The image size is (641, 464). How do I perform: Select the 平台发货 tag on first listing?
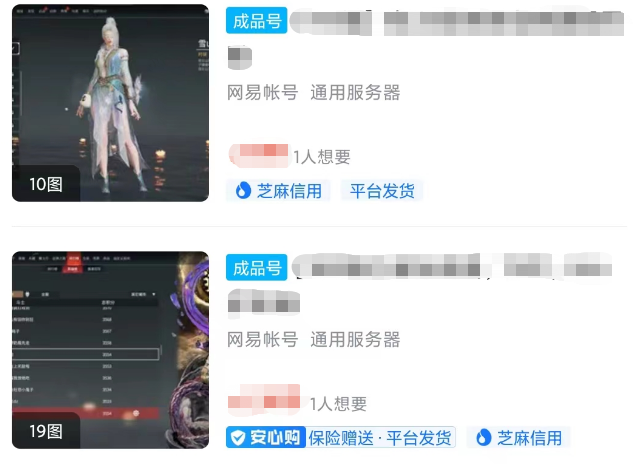[x=382, y=191]
